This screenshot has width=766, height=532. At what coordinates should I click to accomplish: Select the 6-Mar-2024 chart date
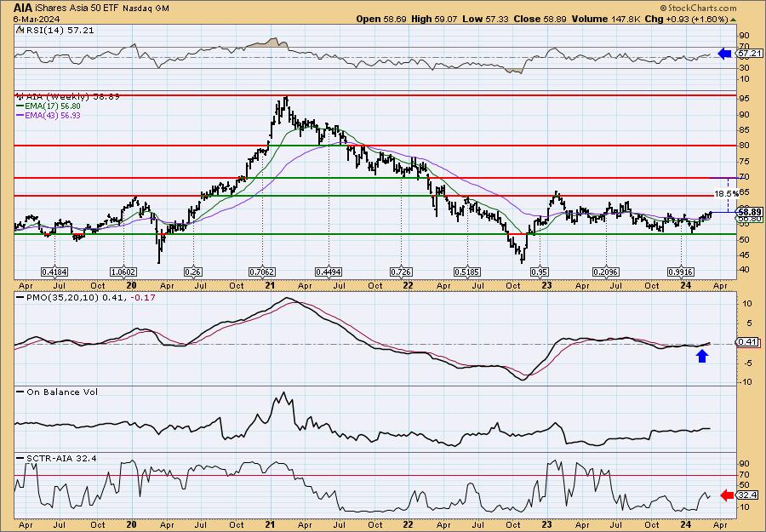37,19
